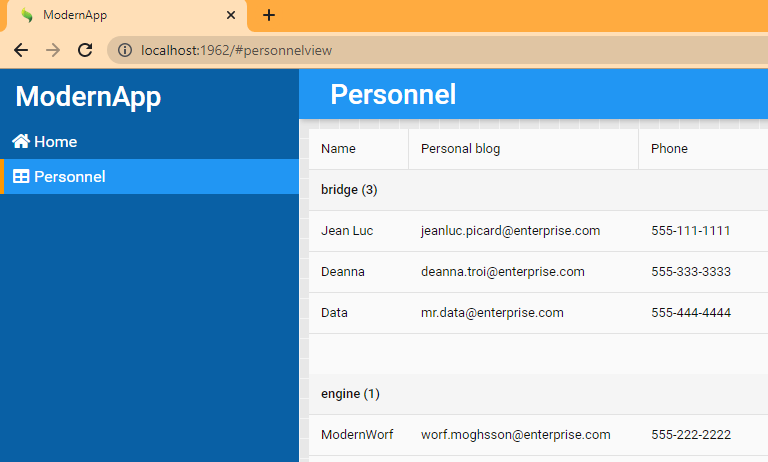Image resolution: width=768 pixels, height=462 pixels.
Task: Open a new browser tab
Action: pyautogui.click(x=269, y=16)
